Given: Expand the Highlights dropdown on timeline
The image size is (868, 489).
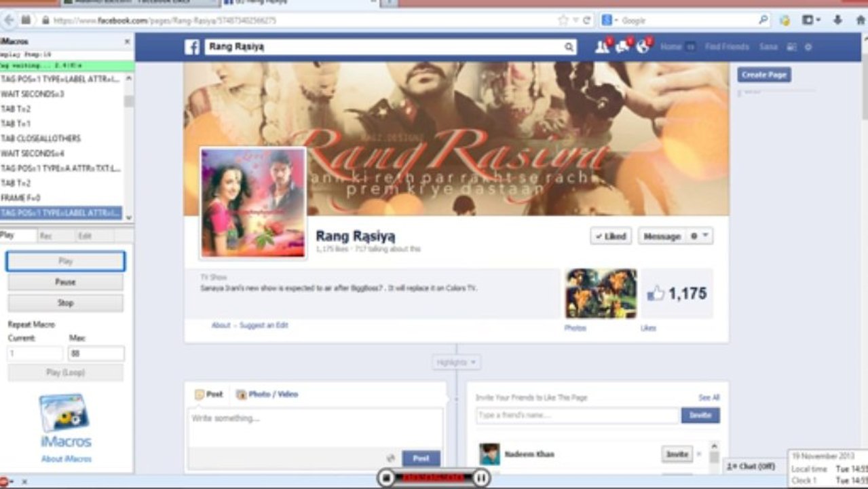Looking at the screenshot, I should click(x=457, y=362).
